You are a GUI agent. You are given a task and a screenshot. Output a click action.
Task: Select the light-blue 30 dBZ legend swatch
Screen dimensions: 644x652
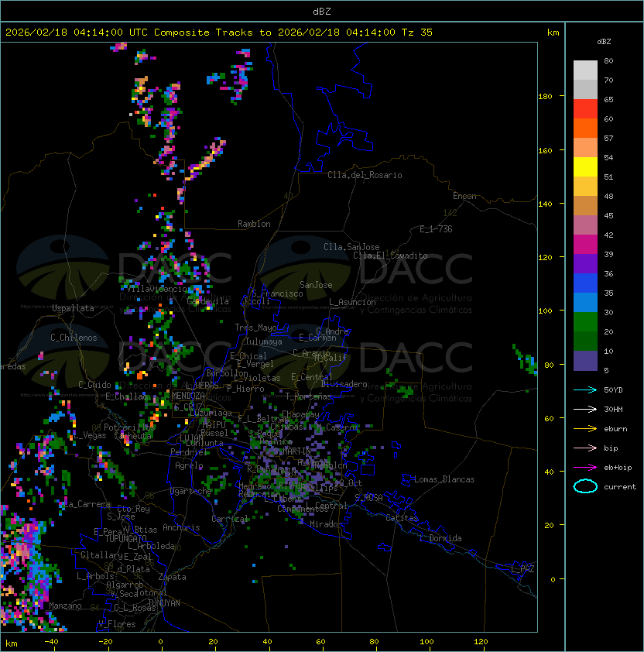585,302
